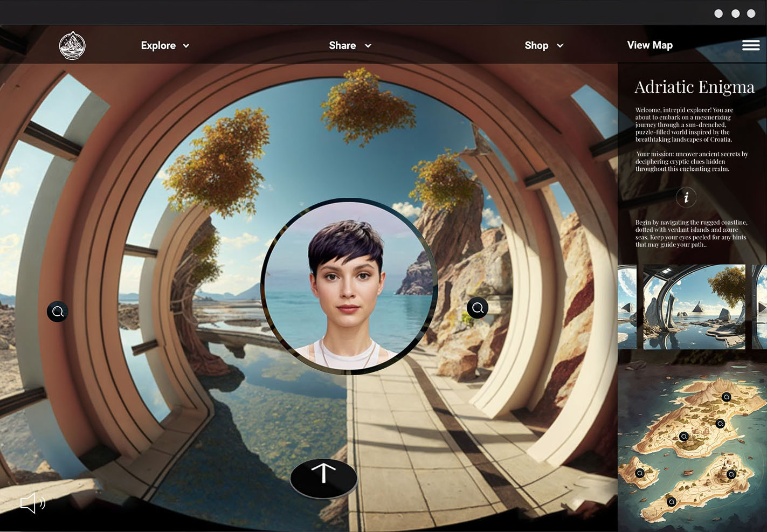767x532 pixels.
Task: Click the rightmost white window control dot
Action: point(751,13)
